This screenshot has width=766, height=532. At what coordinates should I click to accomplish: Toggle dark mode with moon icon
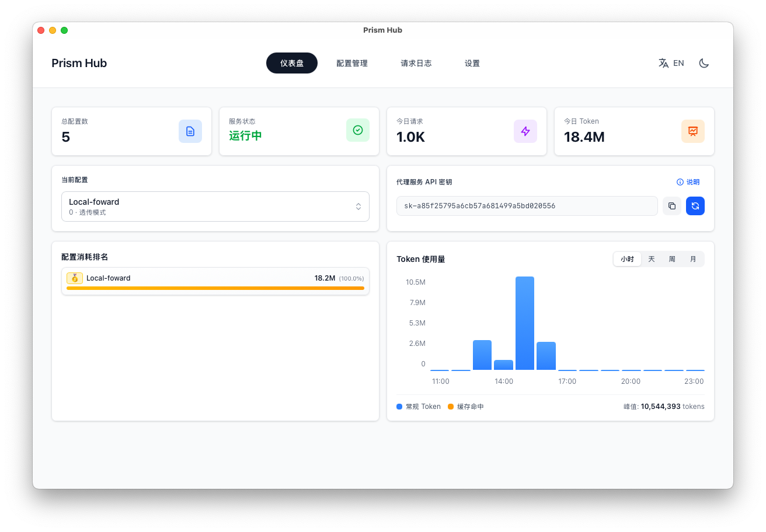pyautogui.click(x=704, y=63)
